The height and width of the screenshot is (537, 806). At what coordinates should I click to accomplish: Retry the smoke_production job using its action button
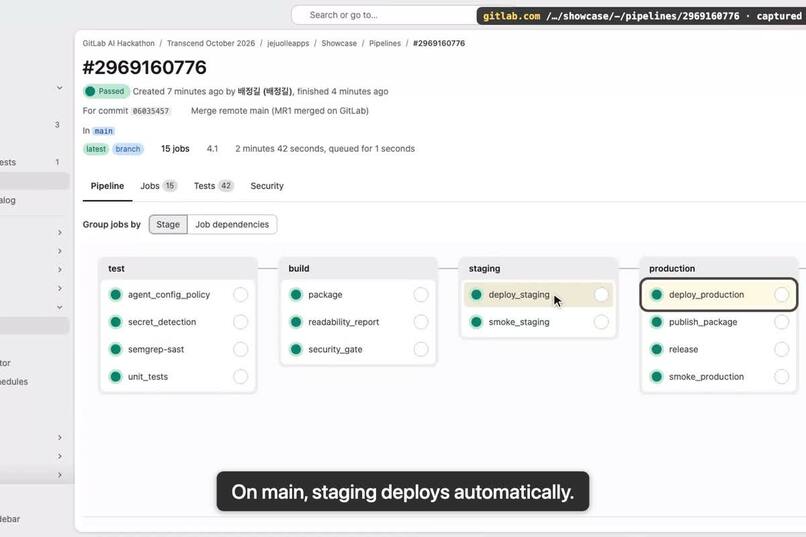coord(781,376)
